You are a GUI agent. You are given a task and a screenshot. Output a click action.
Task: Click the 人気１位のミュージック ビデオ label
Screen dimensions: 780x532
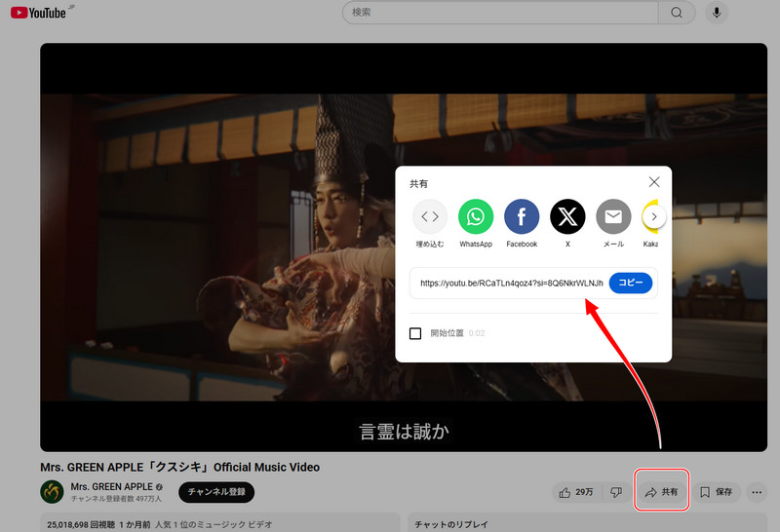[x=214, y=524]
